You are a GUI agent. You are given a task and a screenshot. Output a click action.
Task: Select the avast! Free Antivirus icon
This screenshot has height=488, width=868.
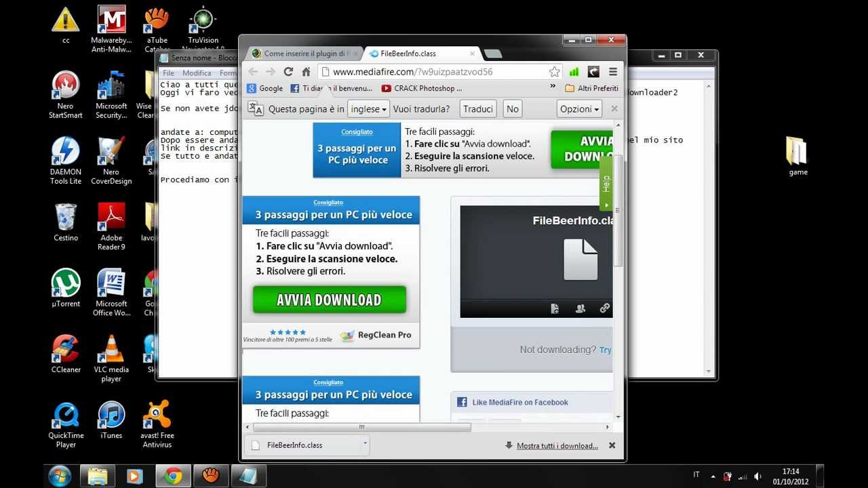157,424
